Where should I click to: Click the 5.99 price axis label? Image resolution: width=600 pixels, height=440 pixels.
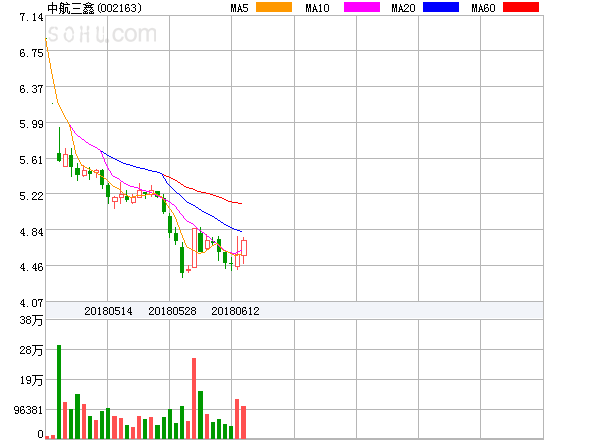[x=31, y=124]
